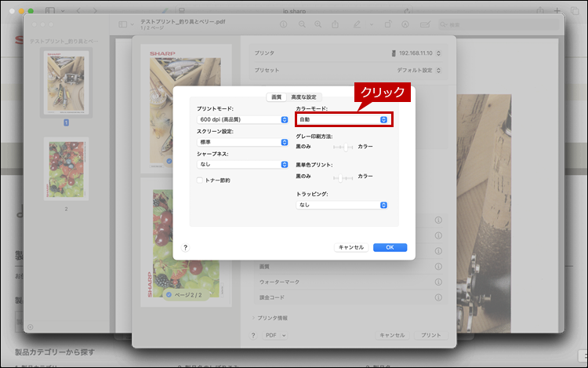Click the info icon next to 画質
This screenshot has height=368, width=588.
[x=438, y=266]
